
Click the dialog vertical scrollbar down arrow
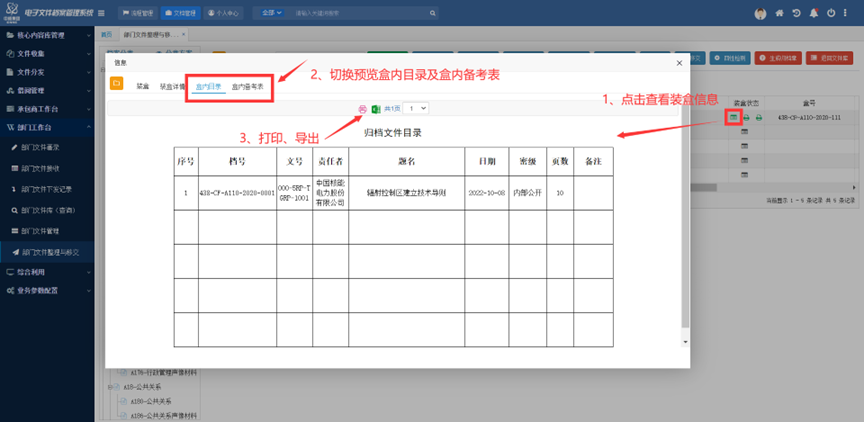(x=685, y=342)
